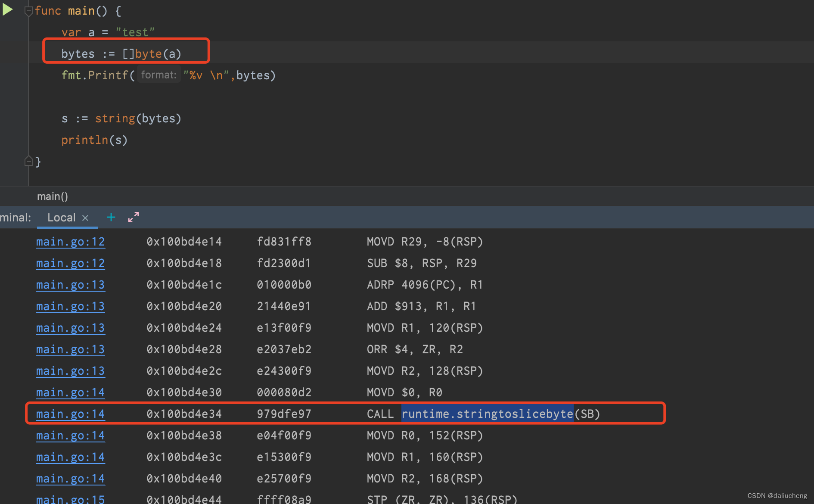814x504 pixels.
Task: Click the var a = "test" line
Action: (x=108, y=32)
